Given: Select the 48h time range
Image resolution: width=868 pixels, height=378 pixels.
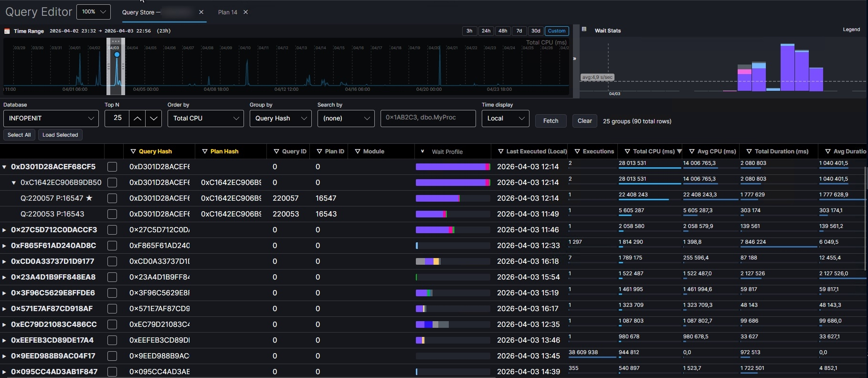Looking at the screenshot, I should [503, 31].
